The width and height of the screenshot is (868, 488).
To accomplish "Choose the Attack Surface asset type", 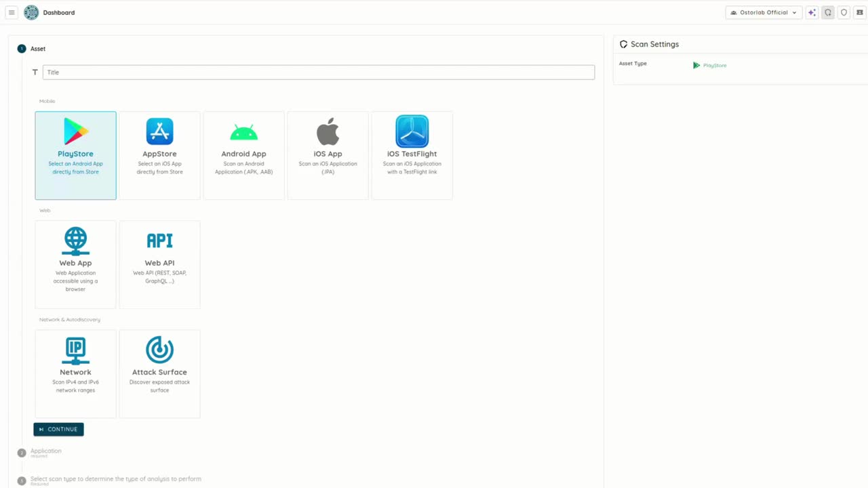I will pyautogui.click(x=159, y=373).
